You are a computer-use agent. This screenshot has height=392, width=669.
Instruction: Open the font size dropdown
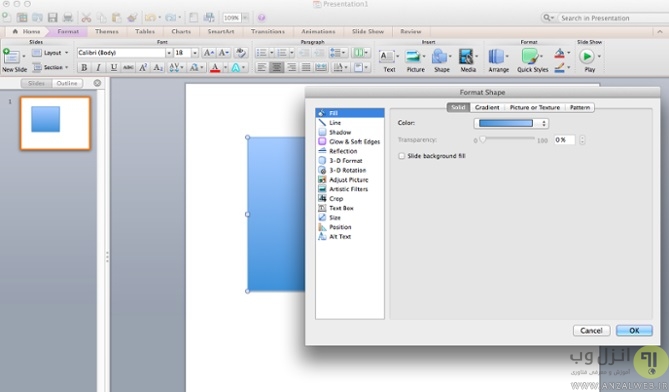pos(195,53)
